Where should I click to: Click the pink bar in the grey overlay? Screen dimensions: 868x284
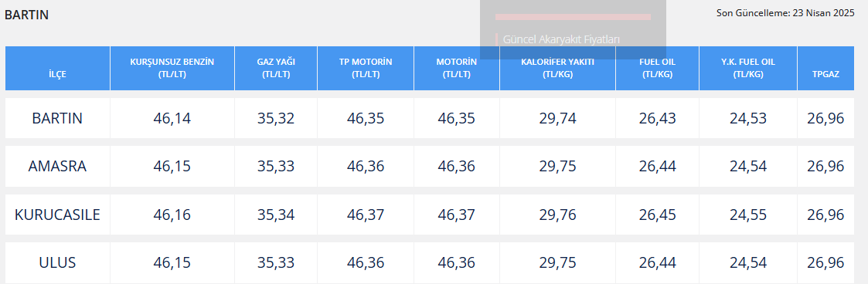[x=573, y=17]
